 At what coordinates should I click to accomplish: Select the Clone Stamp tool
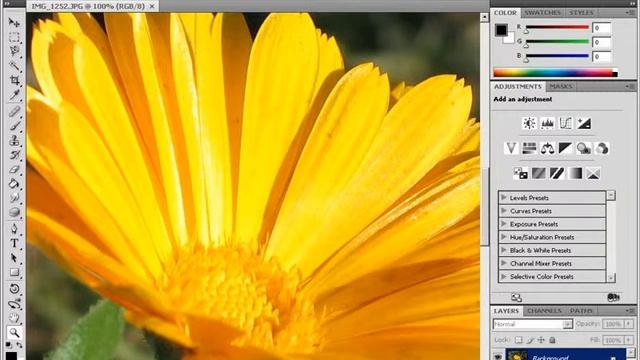point(14,140)
